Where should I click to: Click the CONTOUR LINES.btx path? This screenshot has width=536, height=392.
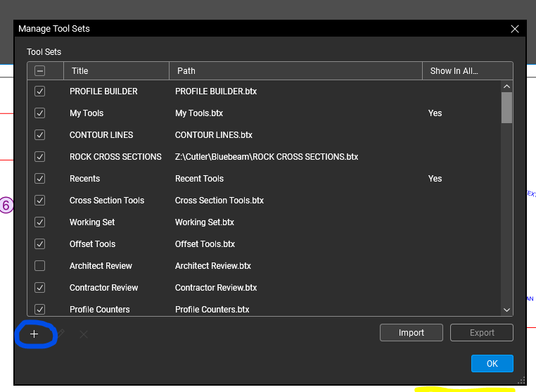click(x=214, y=134)
